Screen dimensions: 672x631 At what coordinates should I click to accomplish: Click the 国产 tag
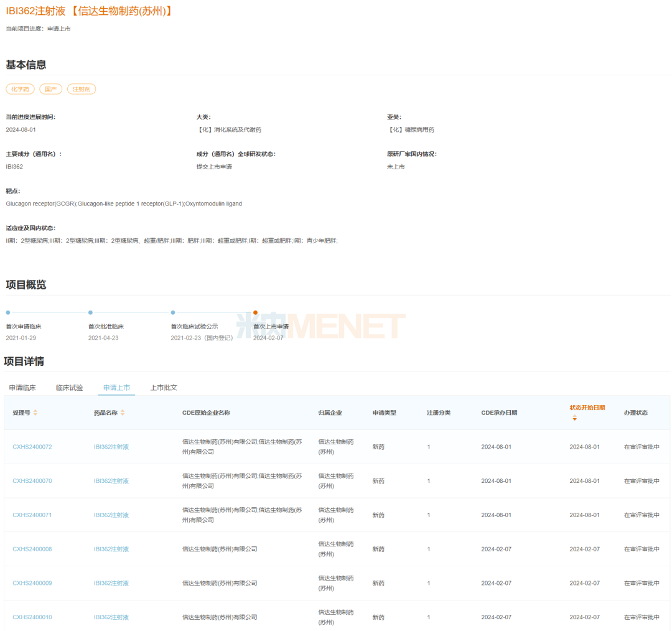51,89
